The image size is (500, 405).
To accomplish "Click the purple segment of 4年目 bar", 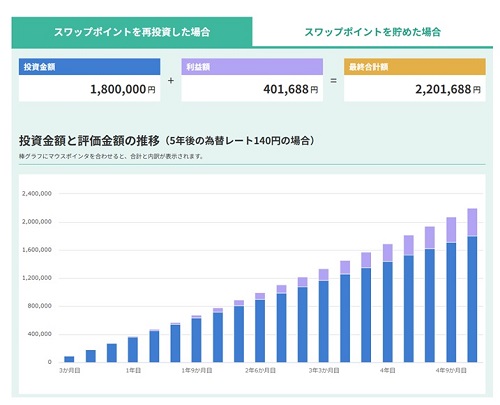I will point(387,253).
